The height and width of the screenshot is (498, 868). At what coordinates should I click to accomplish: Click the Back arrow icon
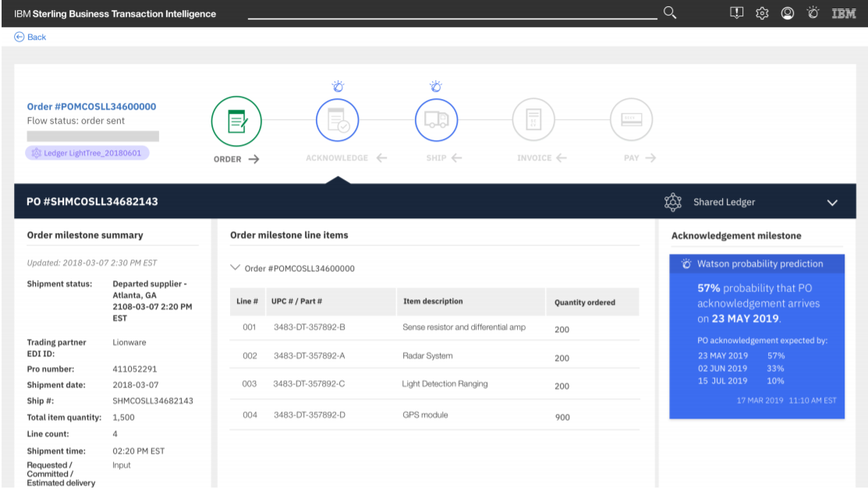19,37
